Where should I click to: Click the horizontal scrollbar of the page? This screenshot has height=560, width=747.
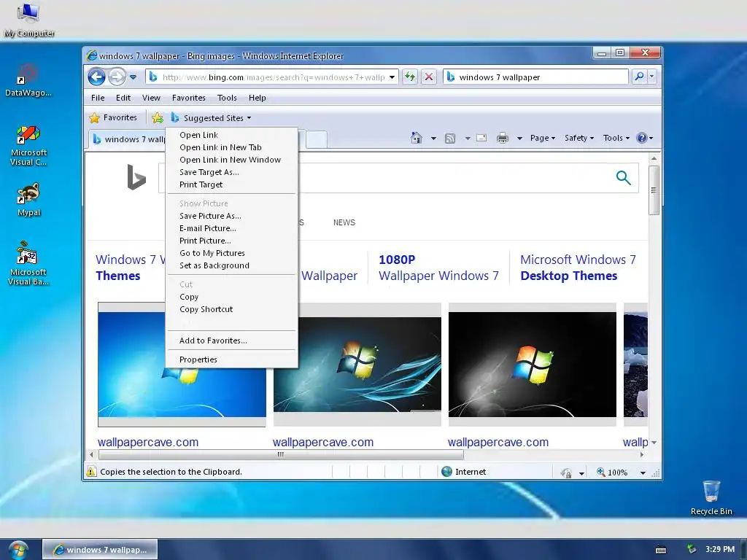[281, 455]
